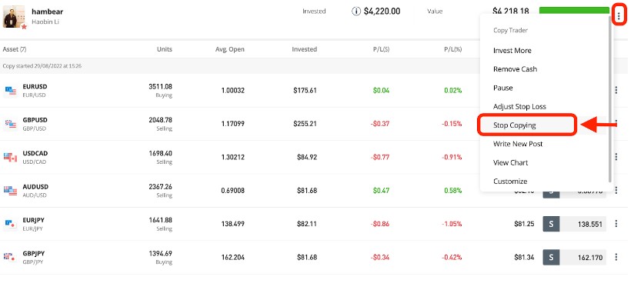Click the S sell button for GBPJPY
This screenshot has height=290, width=644.
[x=551, y=258]
